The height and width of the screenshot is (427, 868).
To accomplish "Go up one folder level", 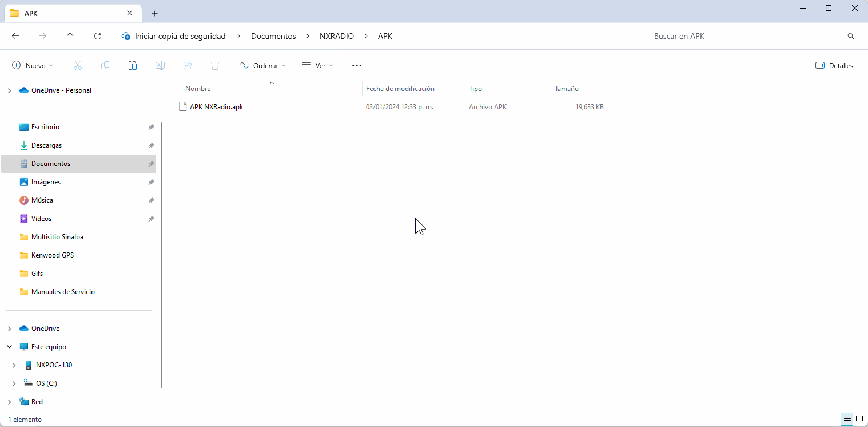I will tap(70, 36).
